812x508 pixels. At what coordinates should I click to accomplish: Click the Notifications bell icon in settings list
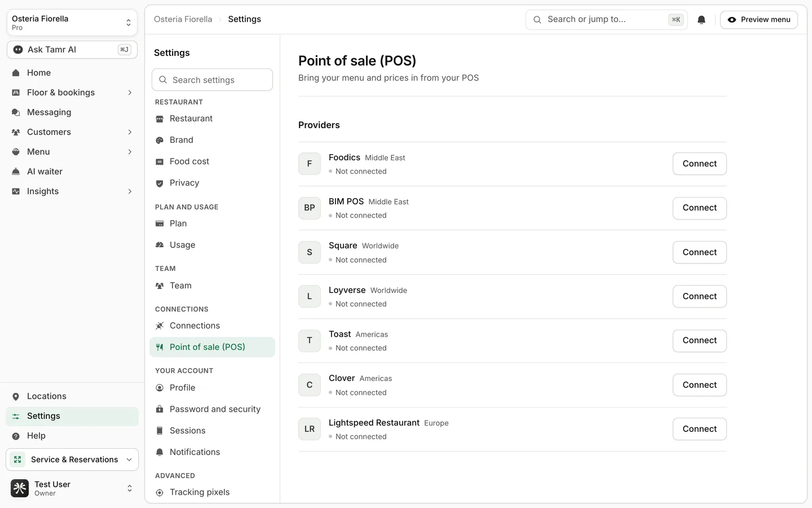(160, 452)
